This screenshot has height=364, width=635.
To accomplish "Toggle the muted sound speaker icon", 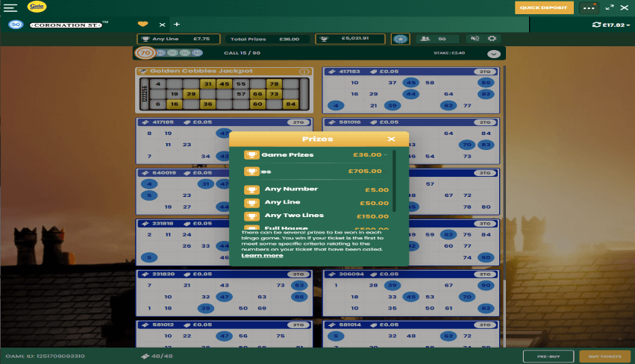I will pyautogui.click(x=475, y=39).
